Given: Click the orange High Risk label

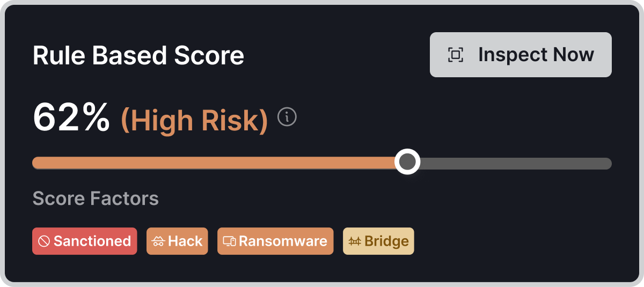Looking at the screenshot, I should (194, 121).
